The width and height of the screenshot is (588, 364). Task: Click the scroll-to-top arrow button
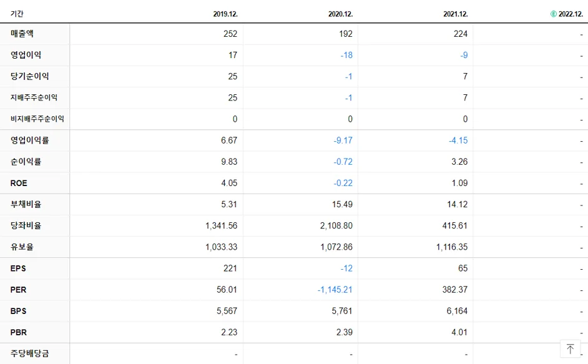pyautogui.click(x=570, y=349)
